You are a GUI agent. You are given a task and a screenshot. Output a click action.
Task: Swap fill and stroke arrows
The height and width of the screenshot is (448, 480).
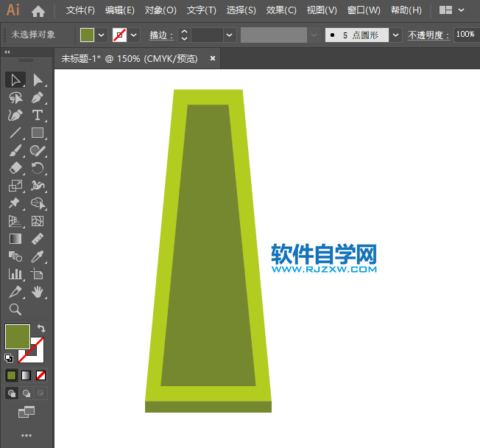[41, 329]
